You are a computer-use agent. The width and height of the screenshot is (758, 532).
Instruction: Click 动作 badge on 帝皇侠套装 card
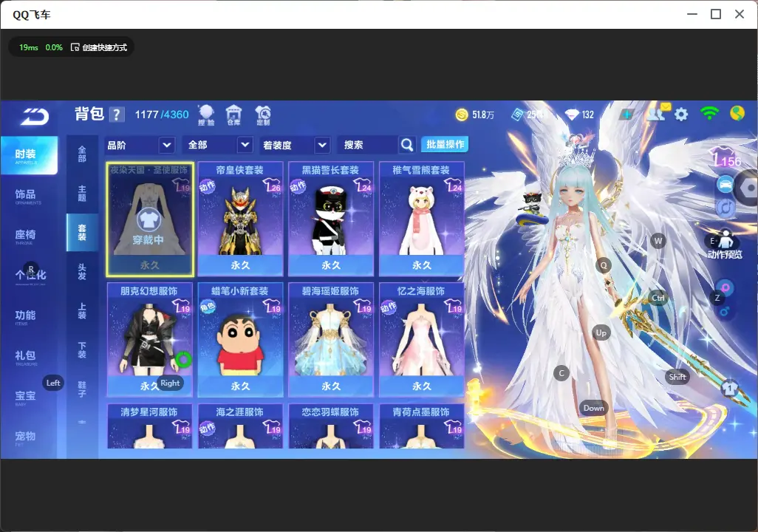click(x=207, y=185)
